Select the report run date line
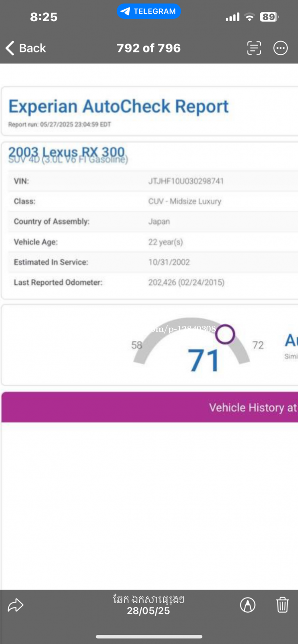 [x=59, y=124]
